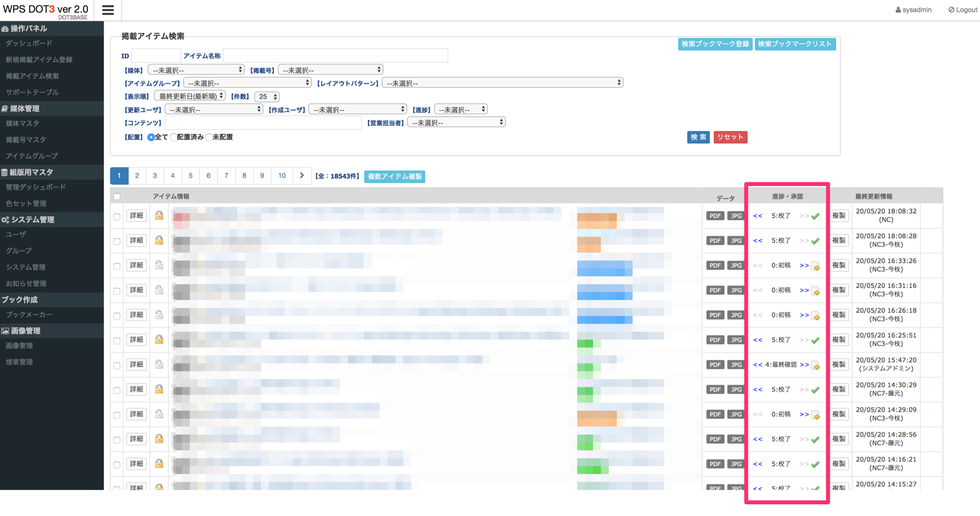Click sysadmin user icon in header

(x=898, y=10)
